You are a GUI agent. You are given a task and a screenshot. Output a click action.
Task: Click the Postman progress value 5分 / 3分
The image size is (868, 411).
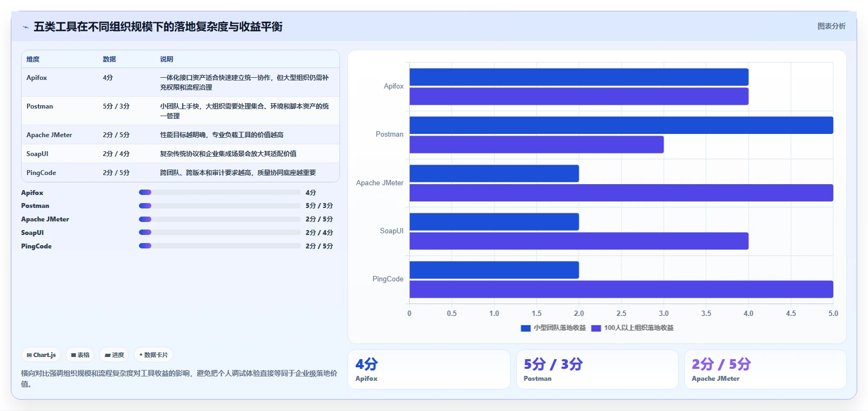pos(319,206)
